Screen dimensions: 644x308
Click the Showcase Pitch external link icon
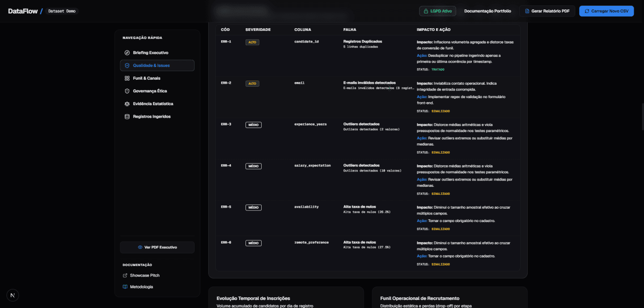click(x=125, y=275)
